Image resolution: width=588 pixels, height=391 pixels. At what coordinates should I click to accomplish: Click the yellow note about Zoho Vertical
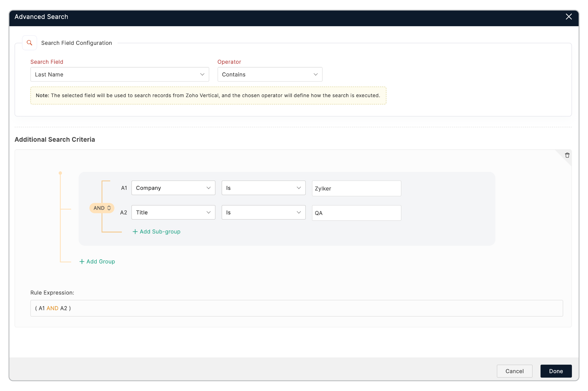(208, 96)
